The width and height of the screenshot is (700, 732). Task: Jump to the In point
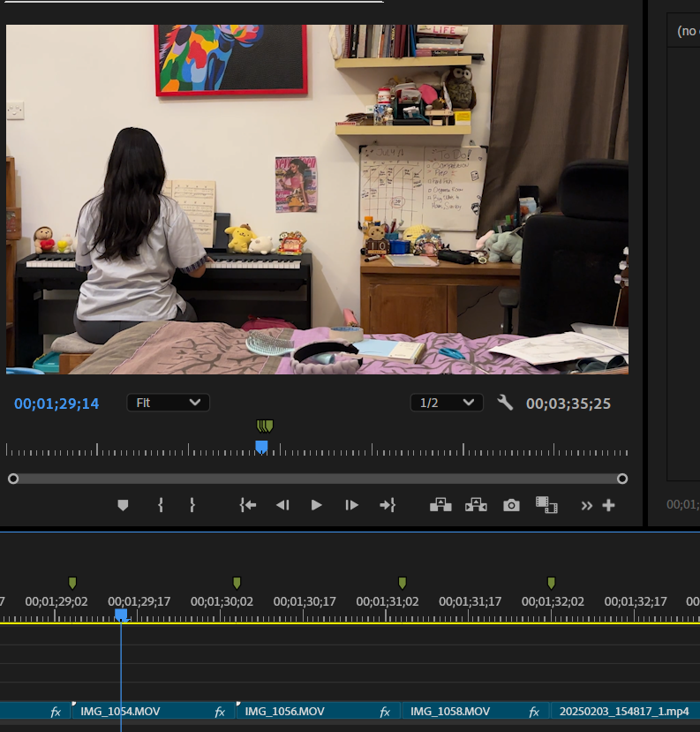point(248,505)
